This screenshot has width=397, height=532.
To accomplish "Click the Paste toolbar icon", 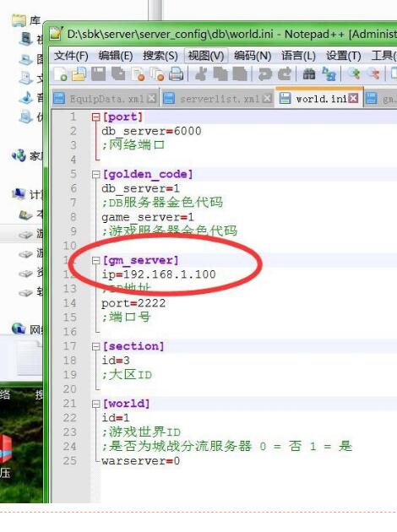I will (240, 74).
